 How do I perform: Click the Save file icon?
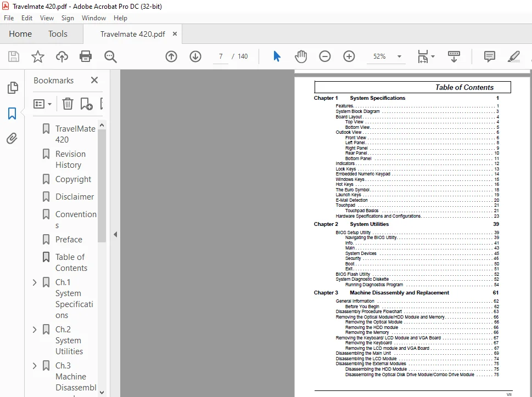pos(14,56)
